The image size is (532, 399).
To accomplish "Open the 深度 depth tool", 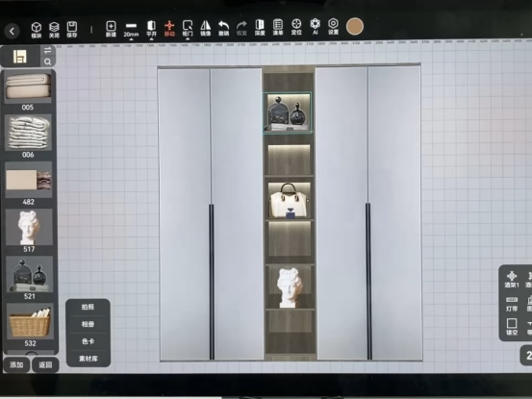I will (260, 28).
